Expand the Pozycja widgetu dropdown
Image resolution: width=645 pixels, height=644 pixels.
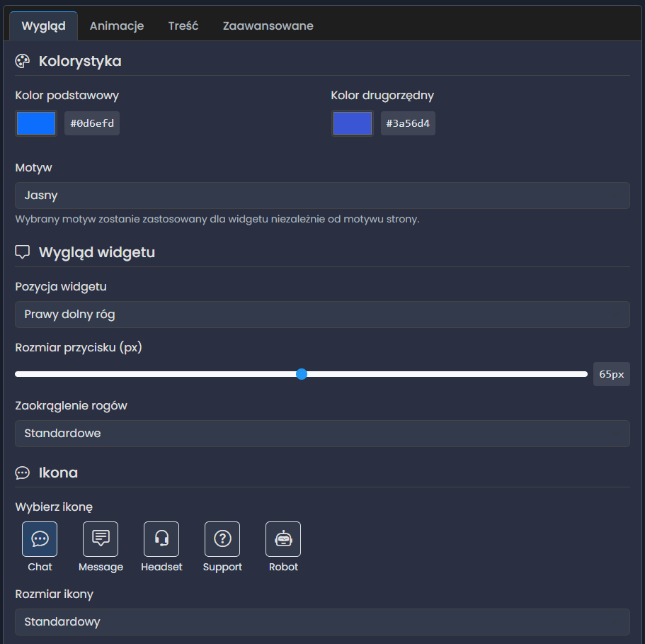tap(322, 315)
